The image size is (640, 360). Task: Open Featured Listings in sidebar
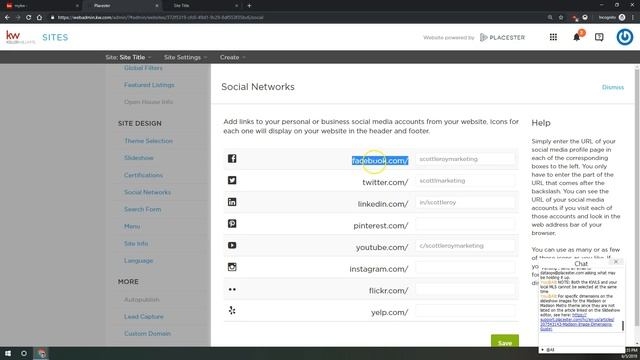coord(149,85)
